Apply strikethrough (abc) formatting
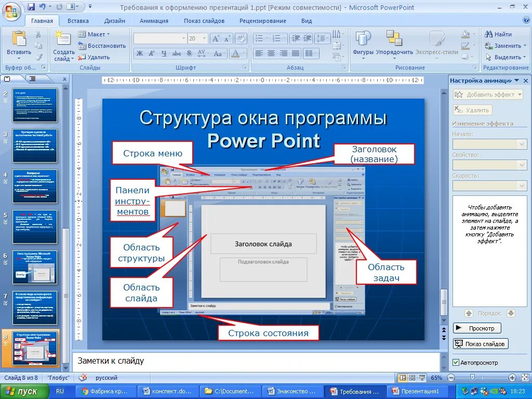The width and height of the screenshot is (532, 399). point(177,54)
